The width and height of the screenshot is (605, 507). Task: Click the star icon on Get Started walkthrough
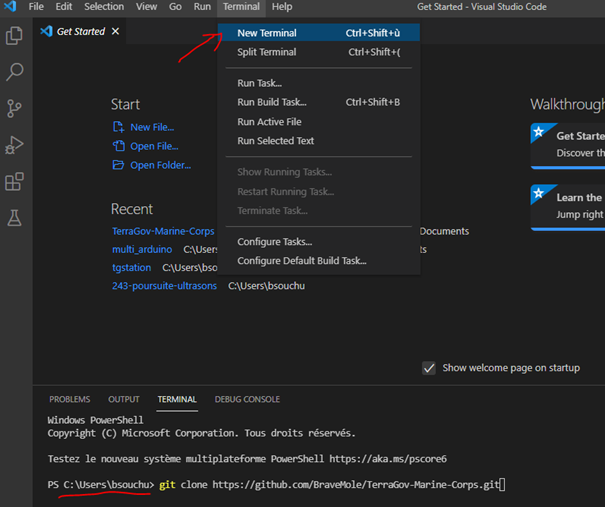click(539, 132)
